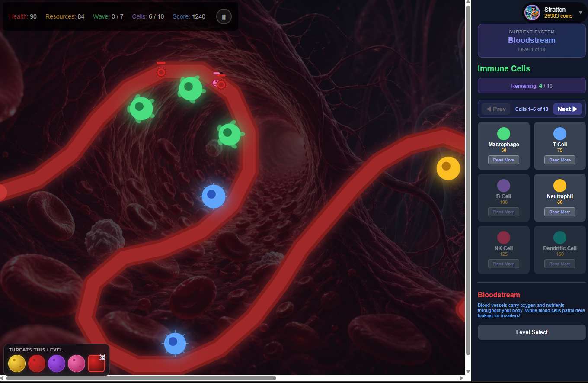
Task: Click the Cells 1–6 of 10 label
Action: click(532, 109)
